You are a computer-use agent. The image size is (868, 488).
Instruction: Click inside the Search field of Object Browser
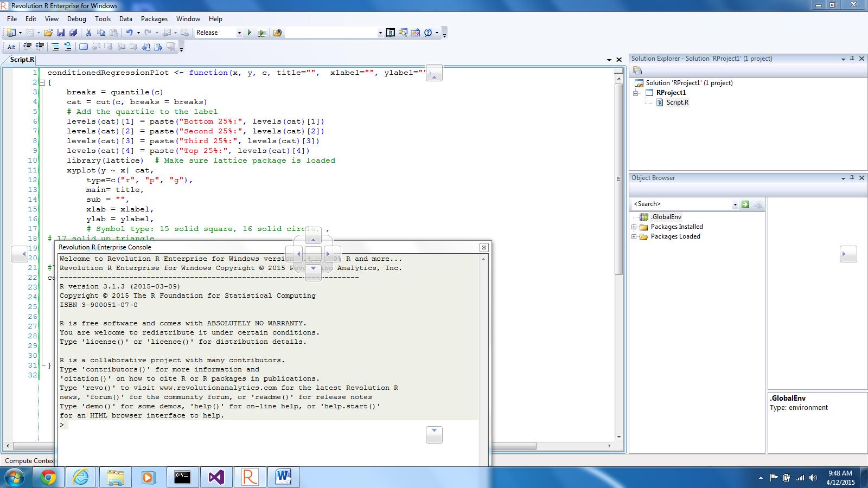coord(678,204)
